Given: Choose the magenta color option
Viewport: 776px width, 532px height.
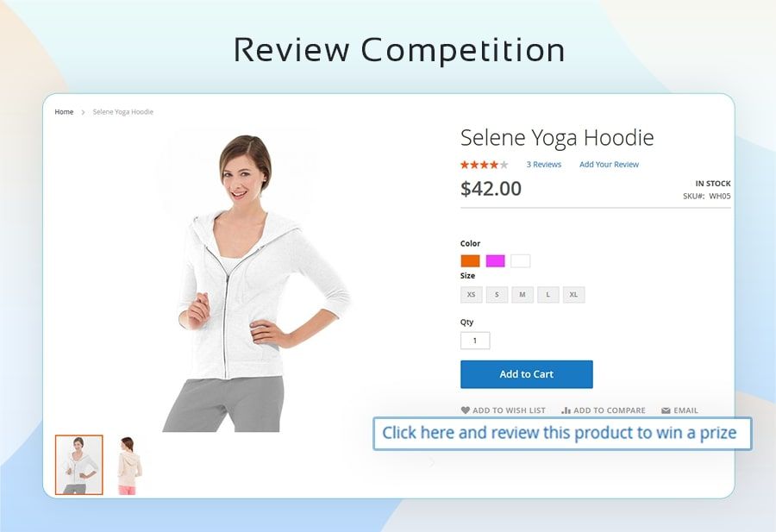Looking at the screenshot, I should tap(496, 260).
